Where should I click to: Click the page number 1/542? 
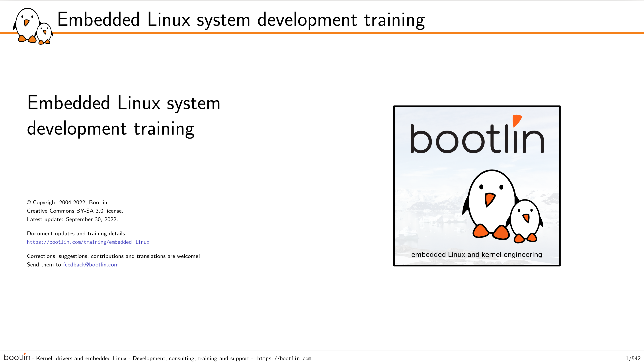point(633,359)
